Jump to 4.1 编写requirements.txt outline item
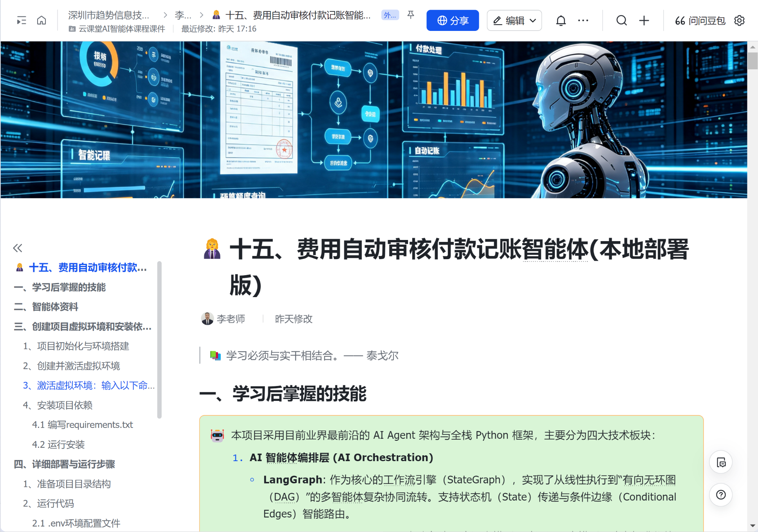 tap(83, 425)
